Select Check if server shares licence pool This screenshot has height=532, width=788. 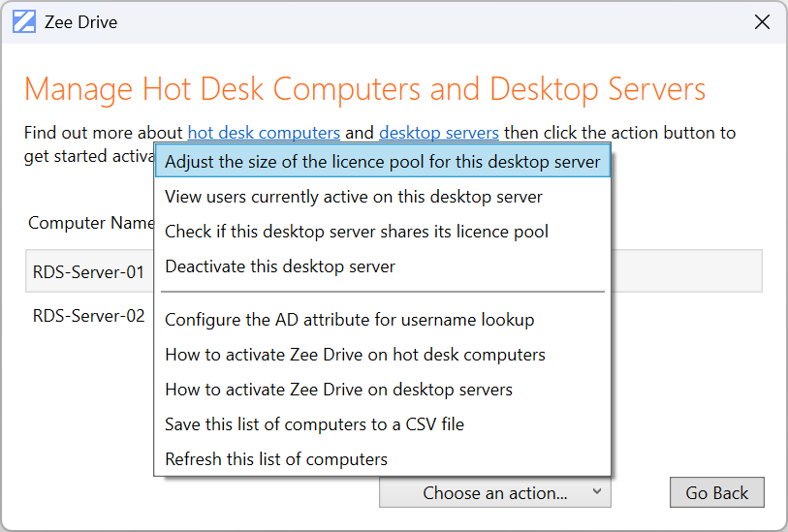pos(357,232)
